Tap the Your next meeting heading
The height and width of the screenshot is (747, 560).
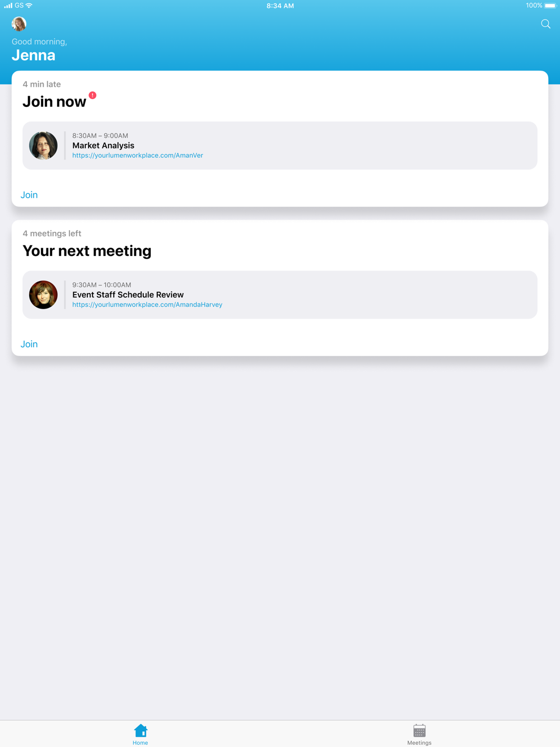coord(87,251)
